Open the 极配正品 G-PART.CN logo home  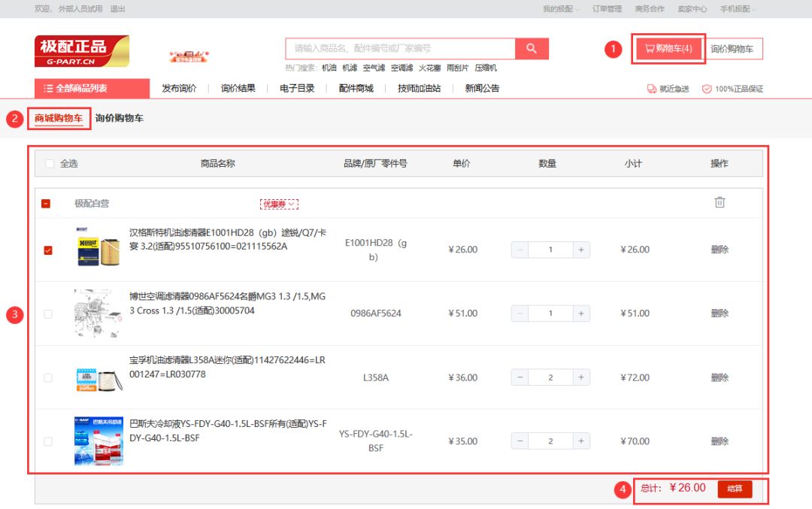(x=82, y=51)
